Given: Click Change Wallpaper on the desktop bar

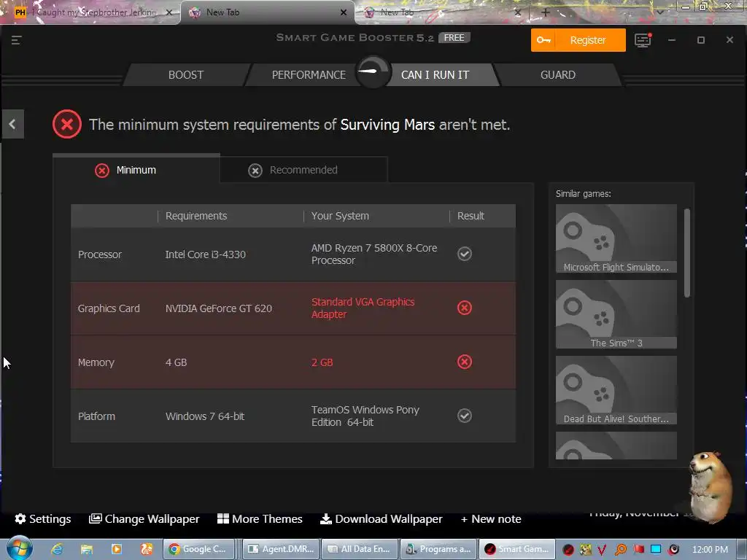Looking at the screenshot, I should click(x=144, y=518).
